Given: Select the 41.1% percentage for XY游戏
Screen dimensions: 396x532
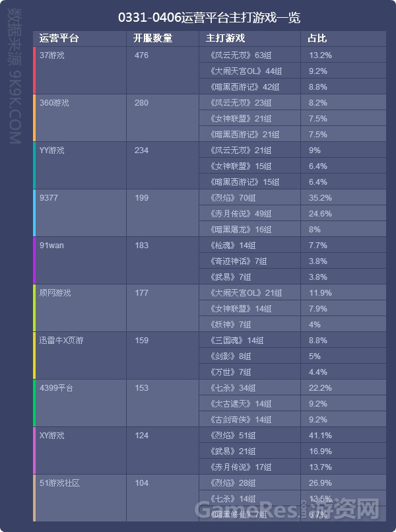Looking at the screenshot, I should [x=343, y=435].
